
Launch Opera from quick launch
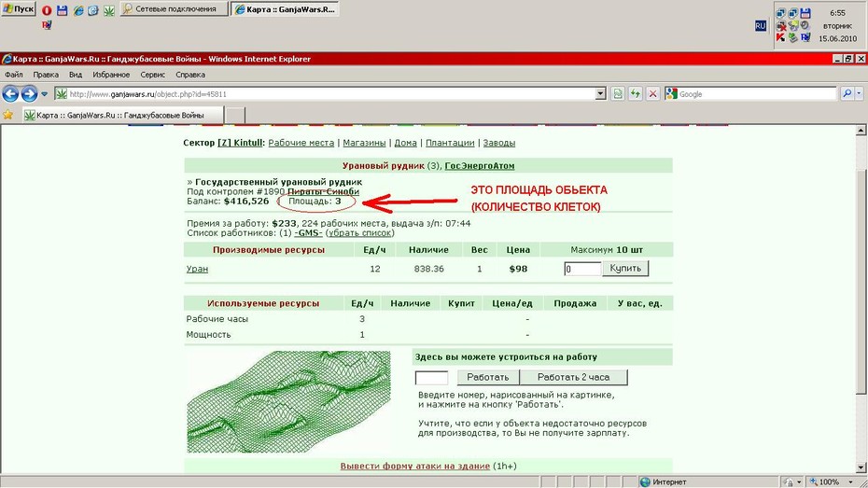[x=47, y=10]
